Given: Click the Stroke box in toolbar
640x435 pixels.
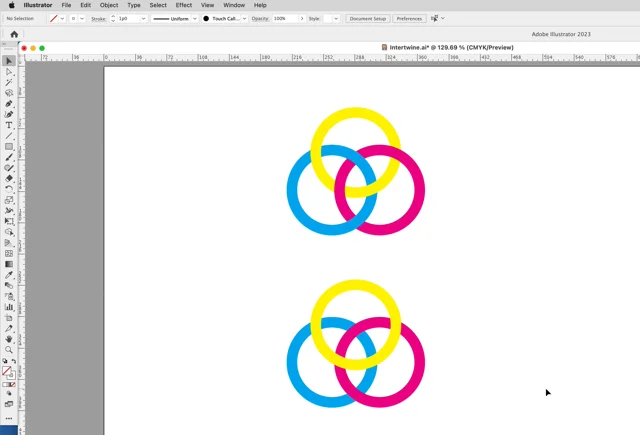Looking at the screenshot, I should coord(11,375).
